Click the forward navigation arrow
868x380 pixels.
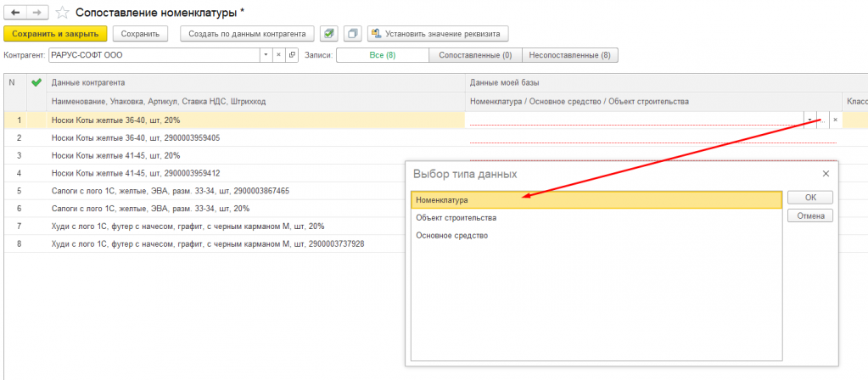[37, 13]
